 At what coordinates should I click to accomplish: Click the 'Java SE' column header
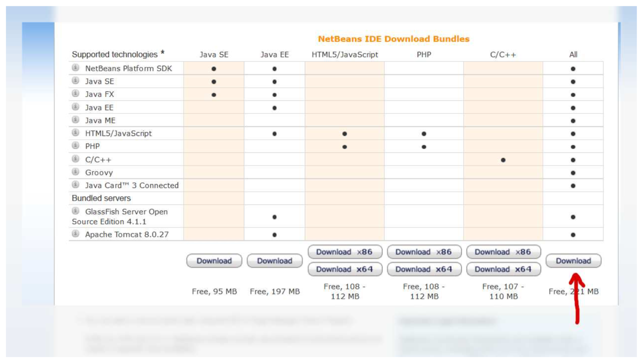point(214,54)
